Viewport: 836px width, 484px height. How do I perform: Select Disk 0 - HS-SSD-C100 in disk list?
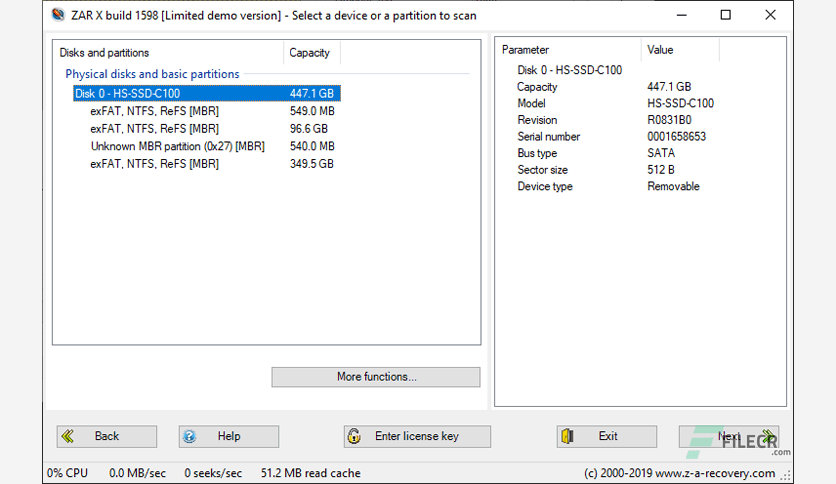(x=207, y=94)
